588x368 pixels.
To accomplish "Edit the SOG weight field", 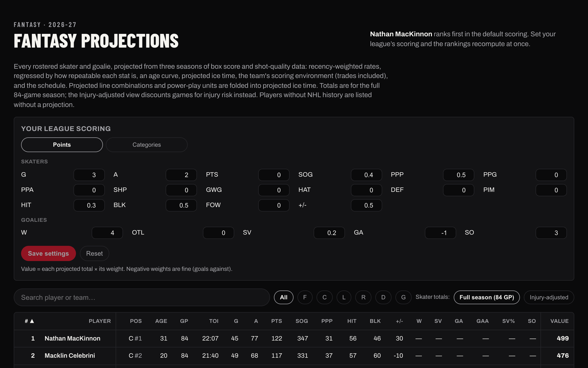I will click(x=366, y=175).
